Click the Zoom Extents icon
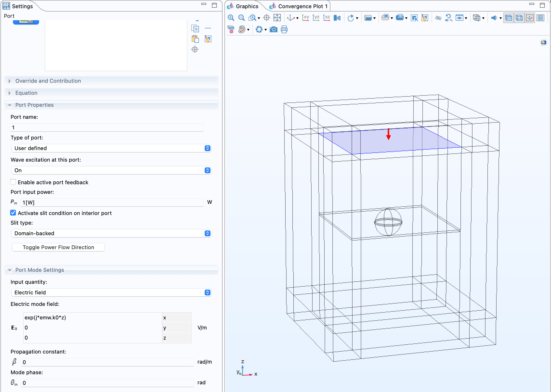This screenshot has width=551, height=392. point(277,18)
